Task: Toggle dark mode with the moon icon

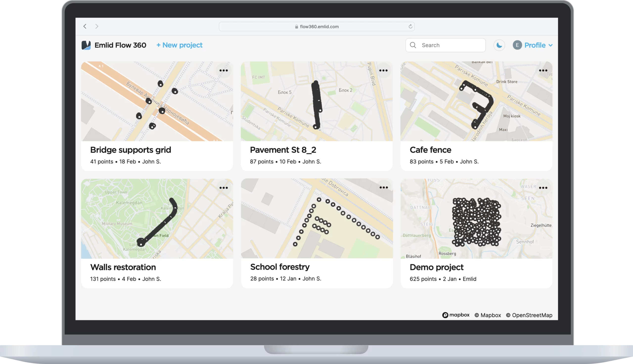Action: point(499,45)
